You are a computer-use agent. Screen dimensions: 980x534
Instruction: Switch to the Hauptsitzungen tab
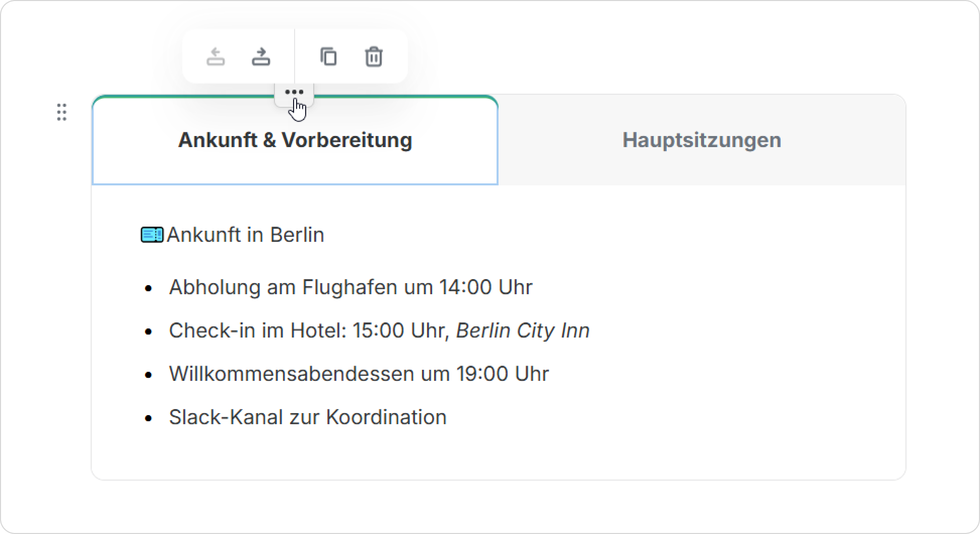coord(702,140)
